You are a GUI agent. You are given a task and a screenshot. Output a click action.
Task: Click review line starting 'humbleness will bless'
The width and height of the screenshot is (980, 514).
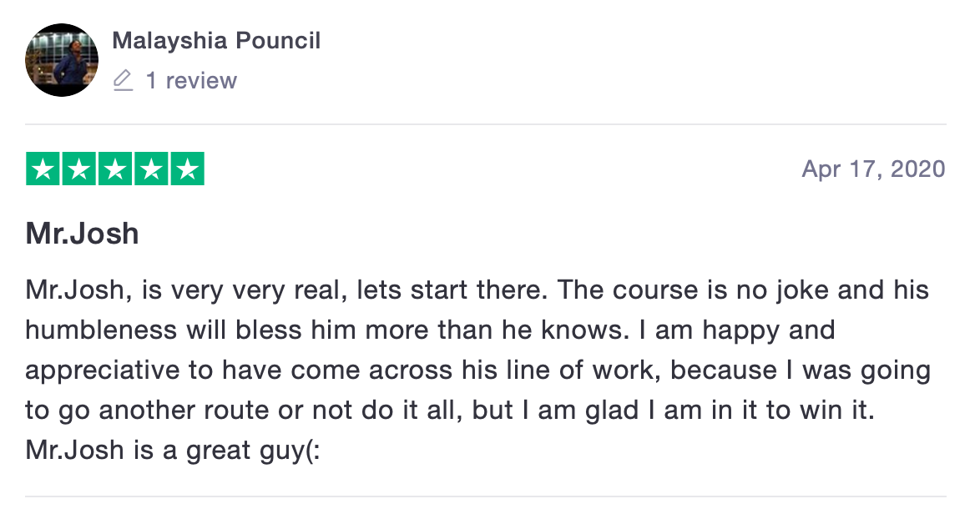(430, 330)
